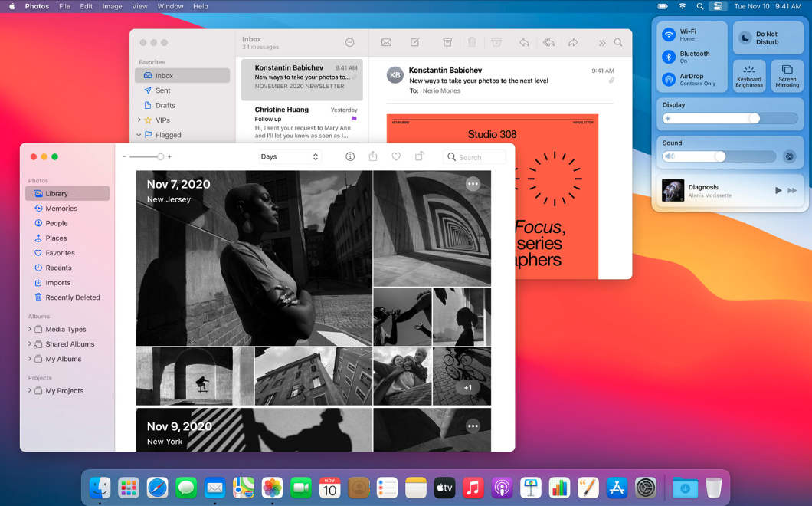This screenshot has width=812, height=506.
Task: Select Places in Photos sidebar
Action: pyautogui.click(x=67, y=238)
